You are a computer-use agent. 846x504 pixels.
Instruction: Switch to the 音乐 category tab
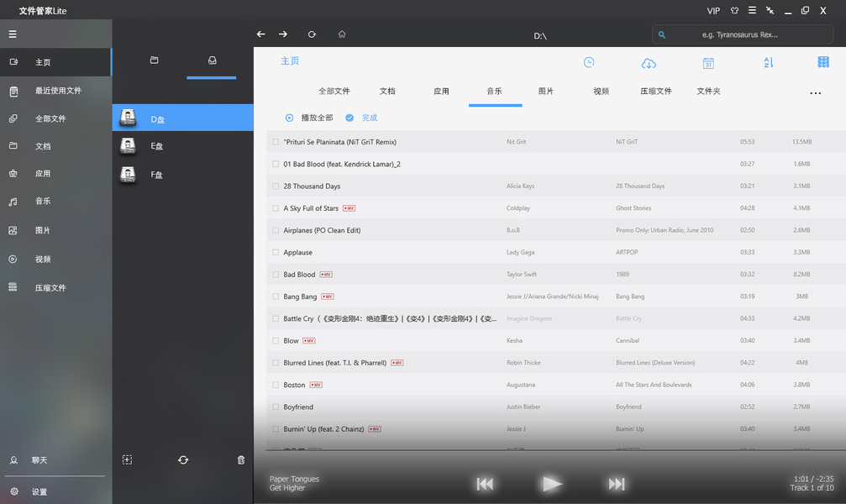tap(494, 92)
